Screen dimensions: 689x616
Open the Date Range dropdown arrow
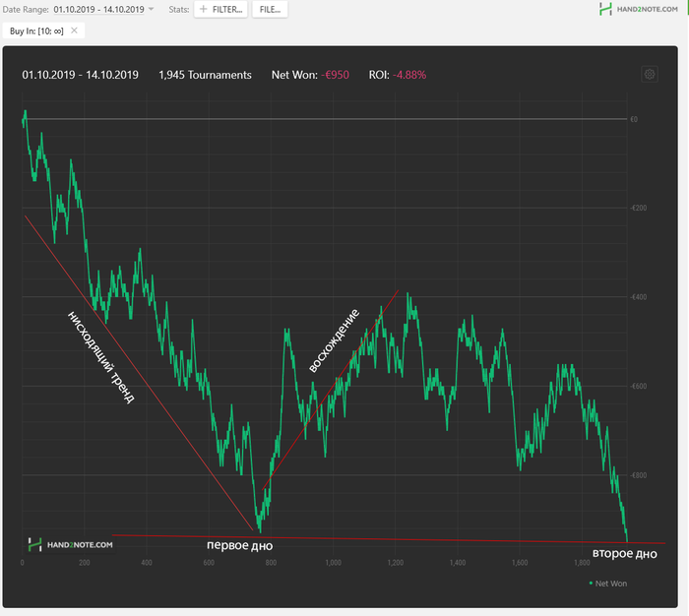pyautogui.click(x=152, y=9)
